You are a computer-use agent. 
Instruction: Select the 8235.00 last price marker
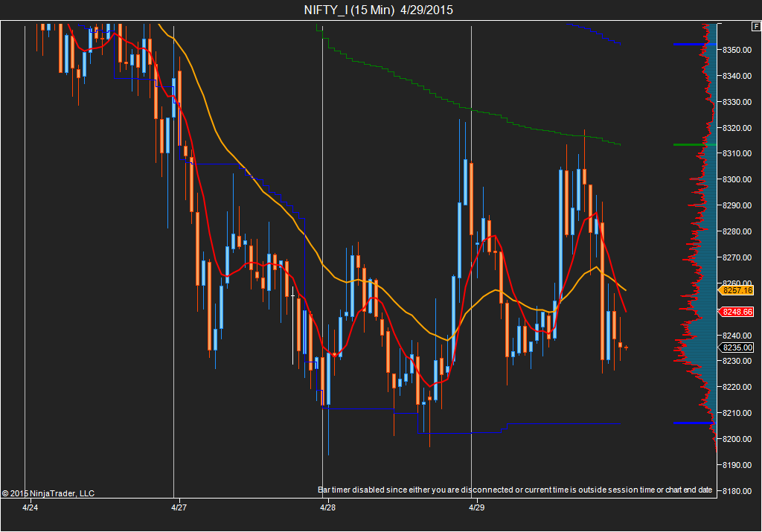point(737,347)
